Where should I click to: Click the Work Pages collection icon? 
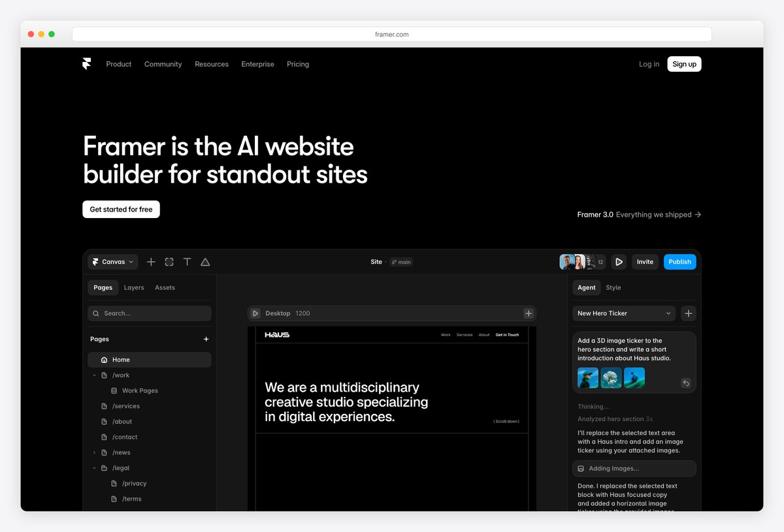pyautogui.click(x=114, y=390)
